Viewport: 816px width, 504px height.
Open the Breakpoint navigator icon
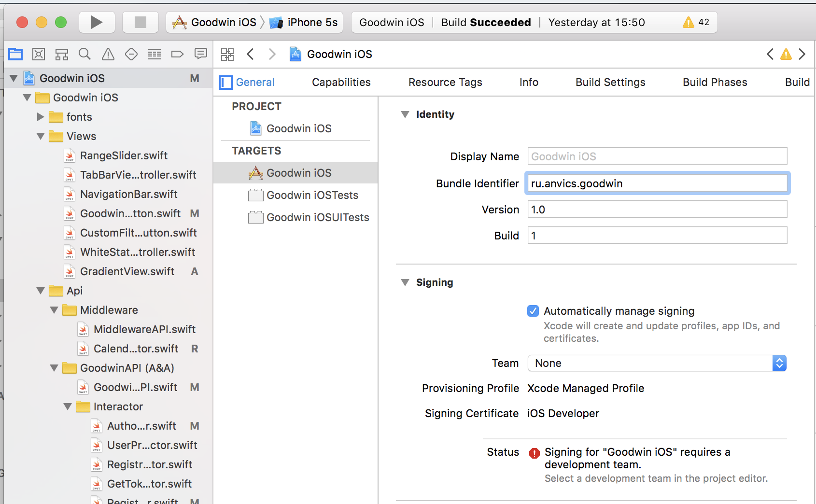(x=178, y=54)
